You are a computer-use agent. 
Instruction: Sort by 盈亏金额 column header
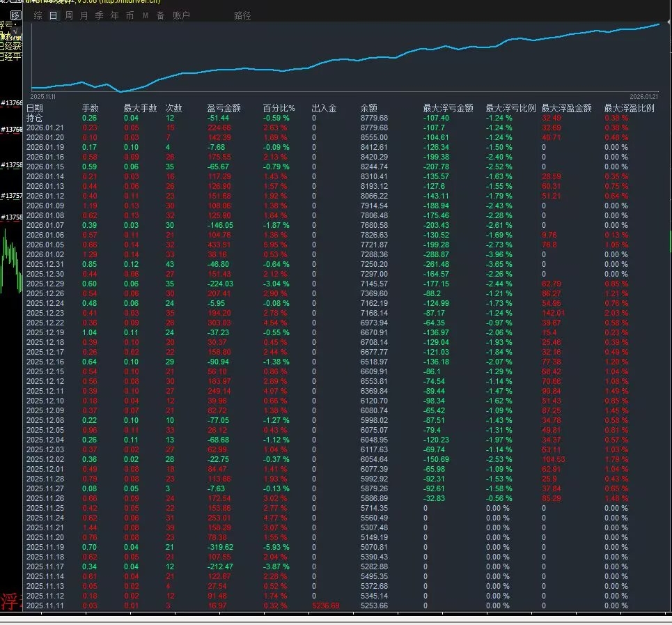pos(224,108)
